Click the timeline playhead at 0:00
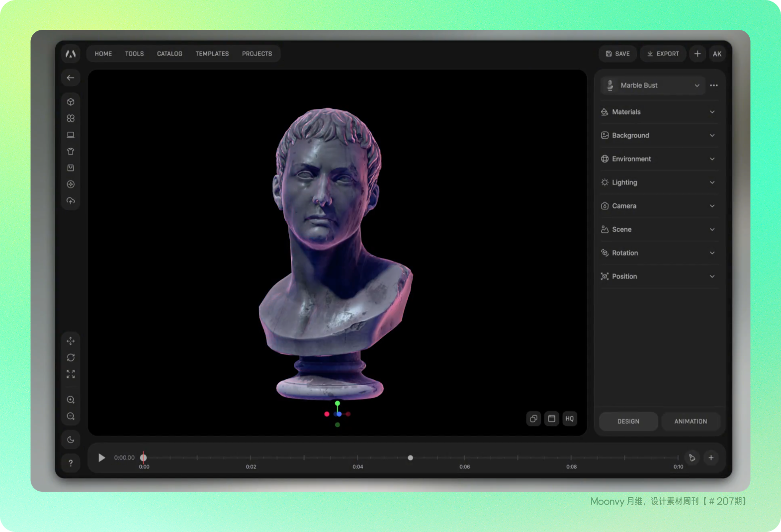 pos(144,457)
